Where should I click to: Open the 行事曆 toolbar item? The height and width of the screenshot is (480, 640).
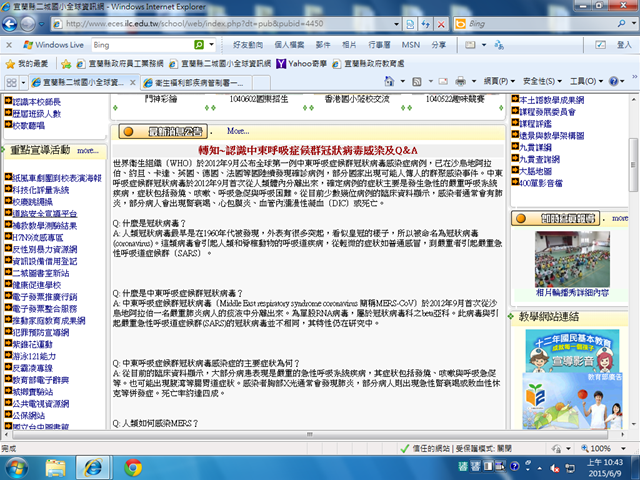379,45
